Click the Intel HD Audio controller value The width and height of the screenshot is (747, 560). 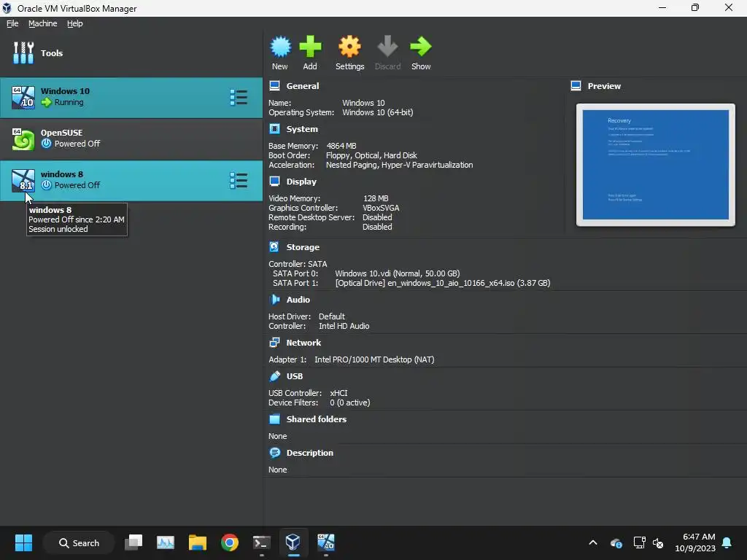pos(344,326)
